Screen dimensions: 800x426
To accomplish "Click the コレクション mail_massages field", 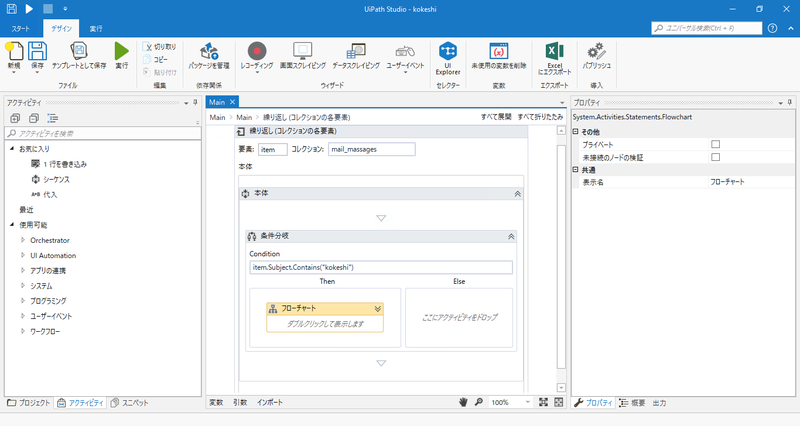I will (371, 149).
